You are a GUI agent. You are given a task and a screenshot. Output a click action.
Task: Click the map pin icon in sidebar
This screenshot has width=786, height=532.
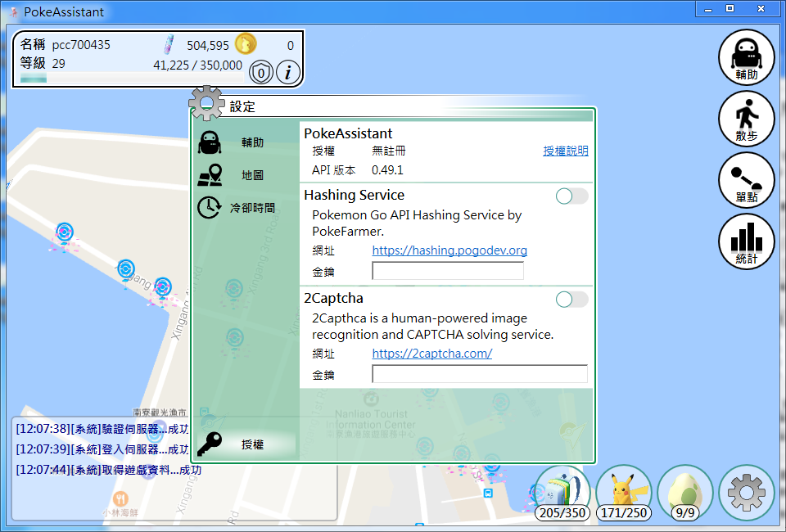[x=210, y=175]
